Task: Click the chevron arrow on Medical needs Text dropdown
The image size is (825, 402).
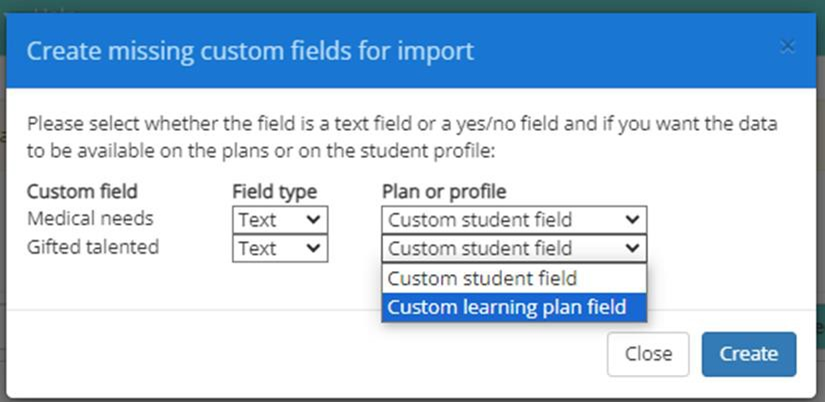Action: (314, 219)
